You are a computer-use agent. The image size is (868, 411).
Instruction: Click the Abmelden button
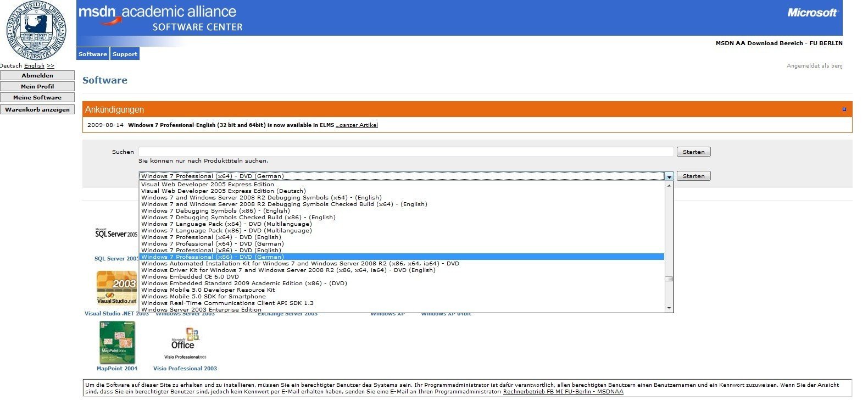[x=37, y=75]
